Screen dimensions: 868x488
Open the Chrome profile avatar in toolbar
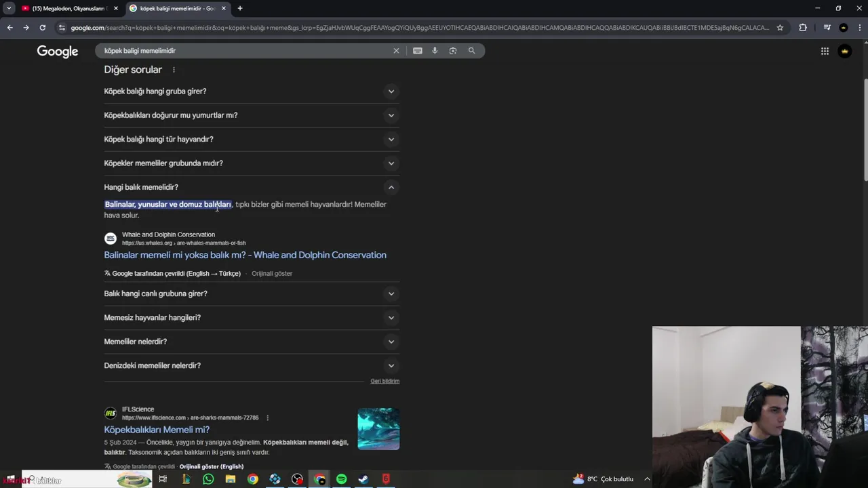tap(843, 28)
